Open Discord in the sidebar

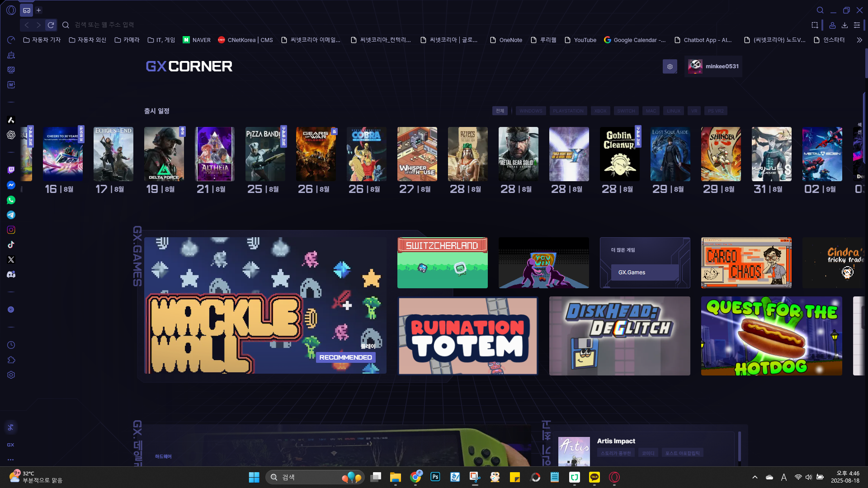click(x=11, y=274)
